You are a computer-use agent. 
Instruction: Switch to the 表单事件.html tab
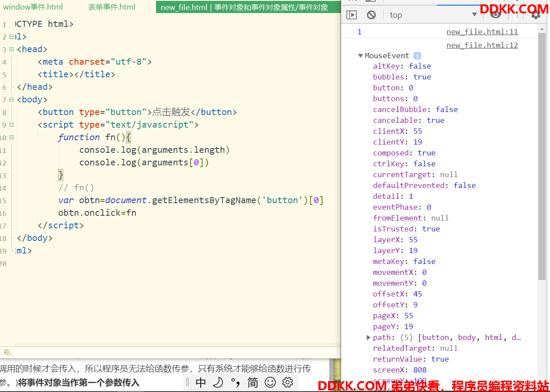click(x=112, y=7)
